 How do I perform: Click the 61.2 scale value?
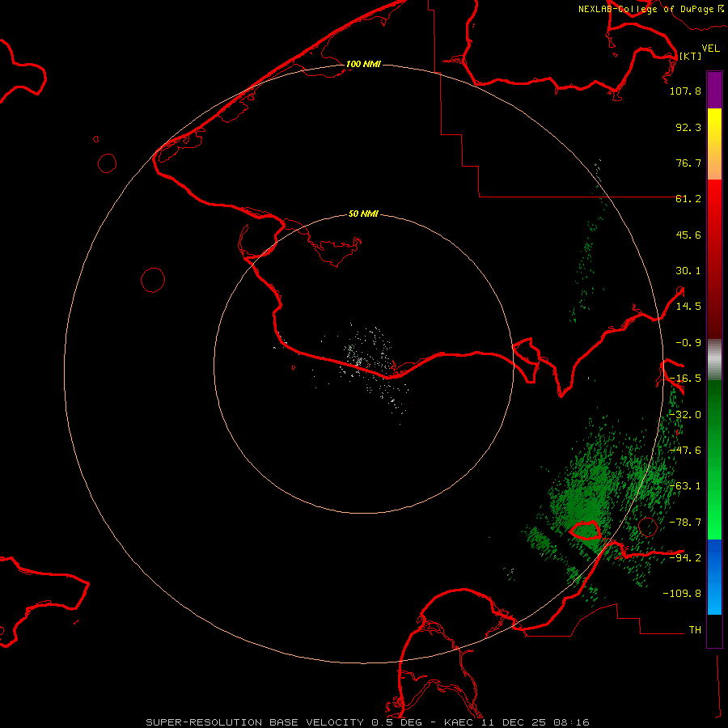click(688, 199)
